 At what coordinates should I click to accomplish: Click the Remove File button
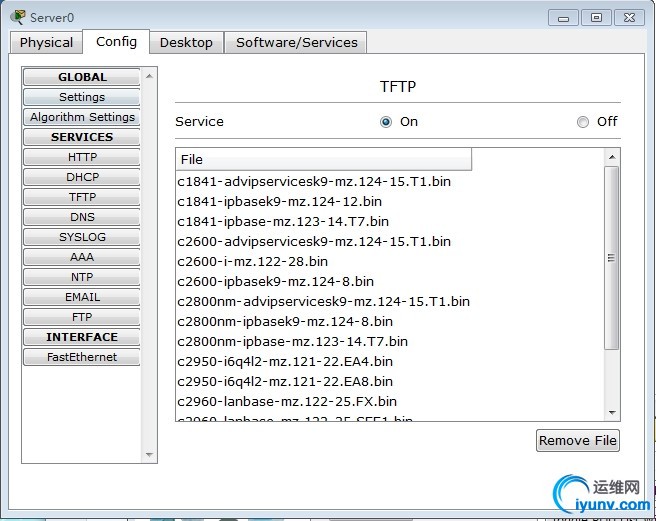[x=578, y=440]
